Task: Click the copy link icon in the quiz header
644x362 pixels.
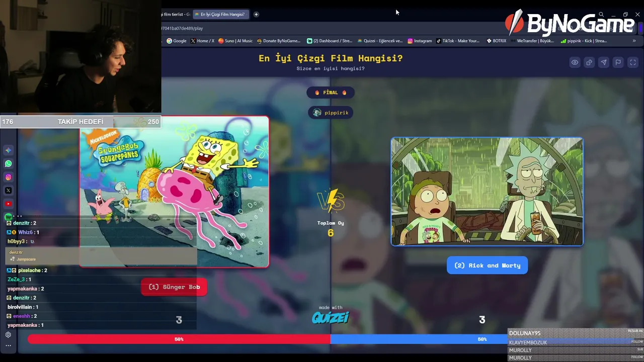Action: (589, 62)
